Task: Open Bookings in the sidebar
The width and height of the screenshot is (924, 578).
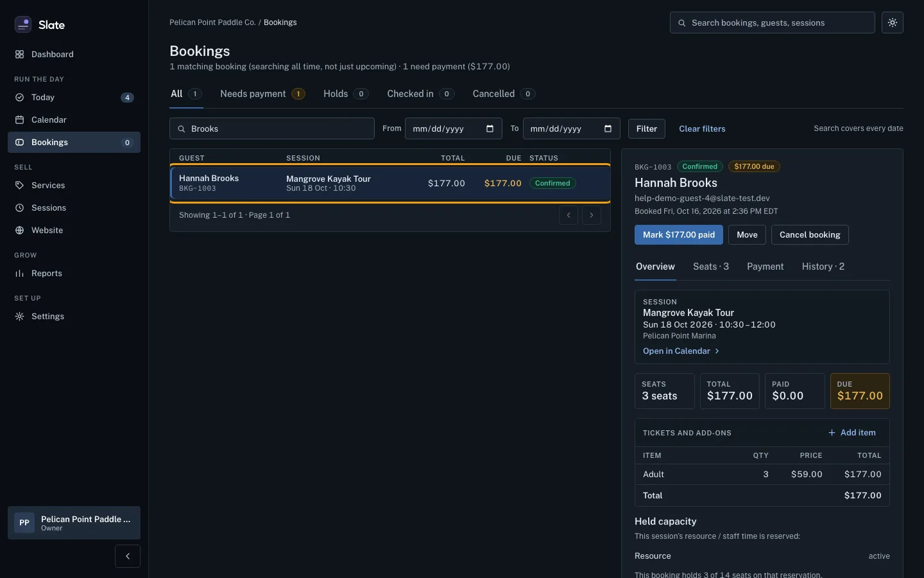Action: [x=74, y=143]
